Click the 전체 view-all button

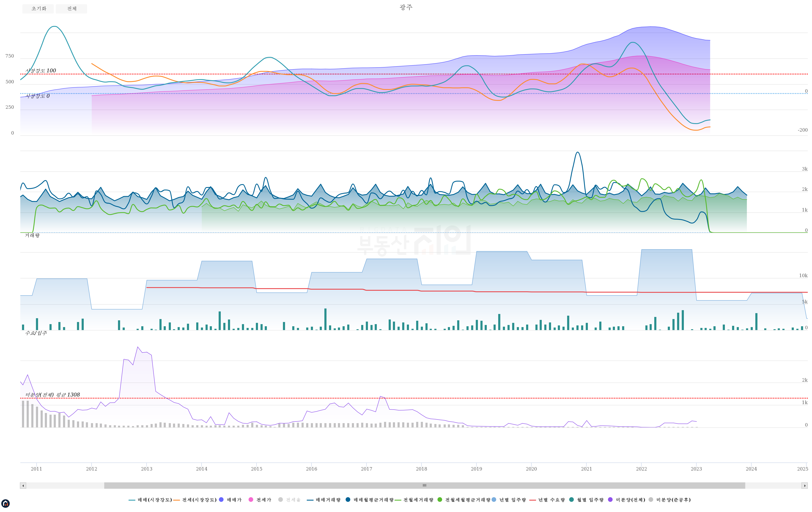click(x=71, y=9)
